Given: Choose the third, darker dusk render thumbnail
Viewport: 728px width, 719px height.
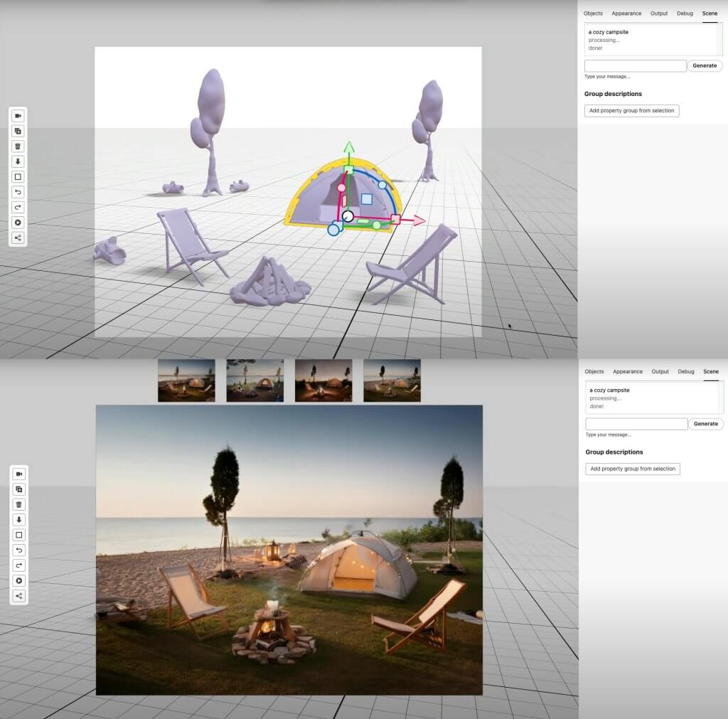Looking at the screenshot, I should coord(323,380).
